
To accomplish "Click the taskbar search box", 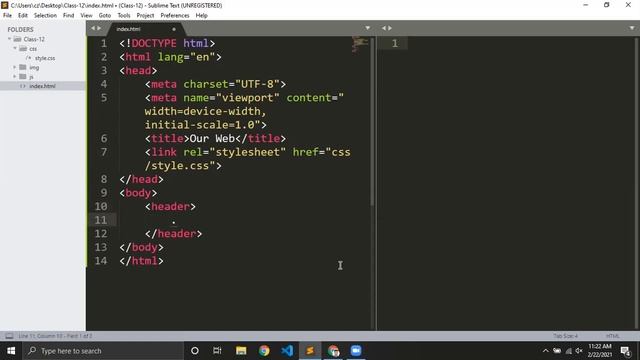I will tap(103, 351).
